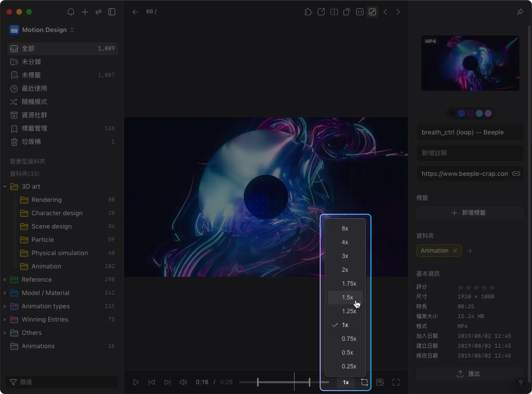The height and width of the screenshot is (394, 532).
Task: Click the MP4 thumbnail preview
Action: pos(470,63)
